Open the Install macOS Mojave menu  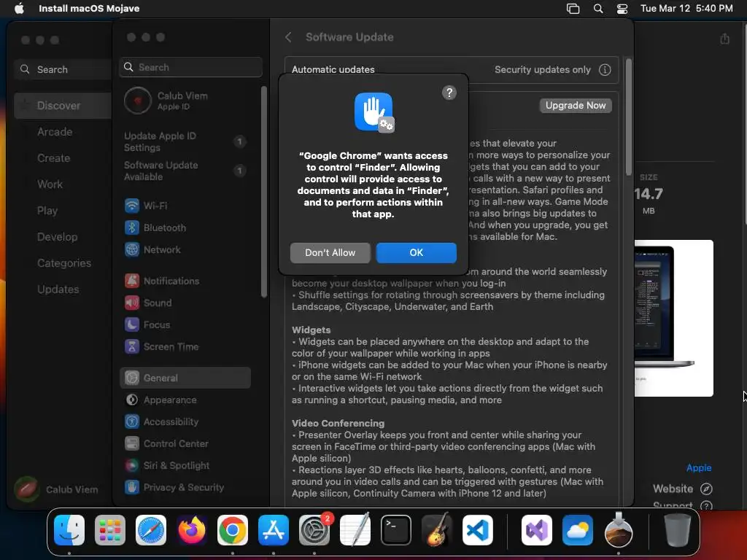click(89, 8)
